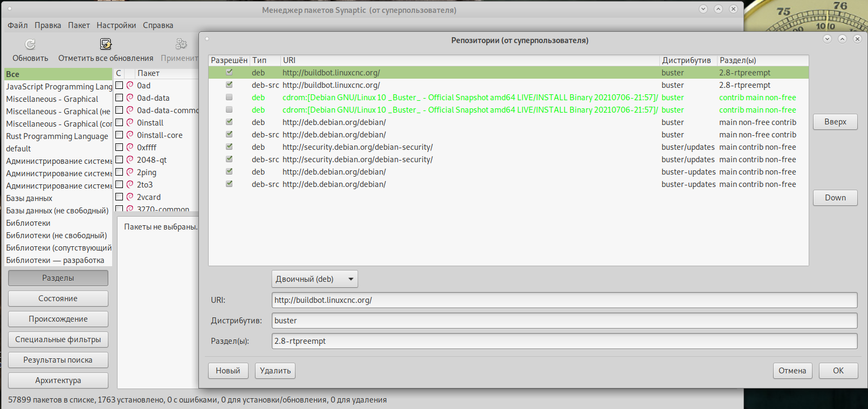Select the Библиотеки section
The width and height of the screenshot is (868, 409).
pos(58,223)
